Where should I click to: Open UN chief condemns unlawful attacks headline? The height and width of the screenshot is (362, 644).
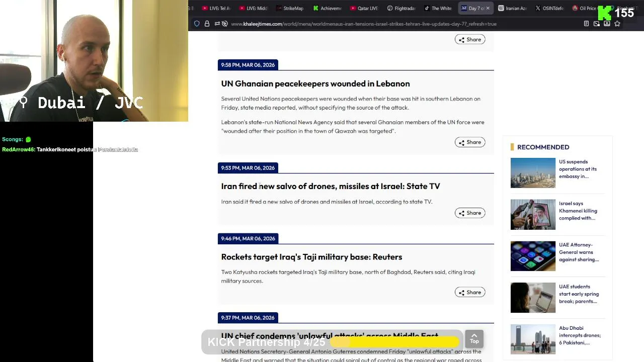point(330,335)
